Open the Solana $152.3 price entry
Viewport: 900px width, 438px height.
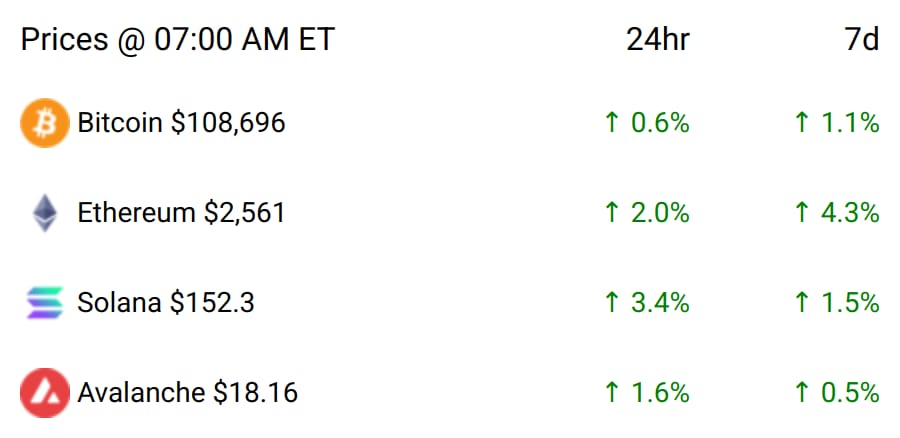166,303
